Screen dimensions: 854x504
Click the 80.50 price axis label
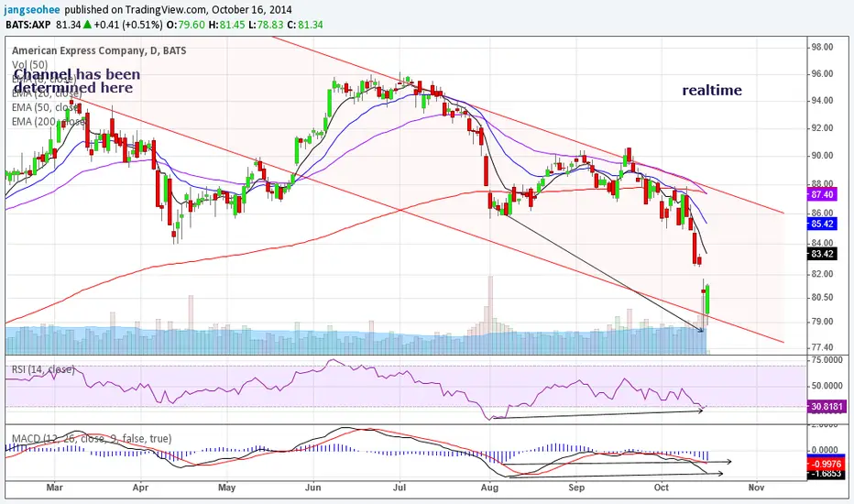click(x=823, y=298)
